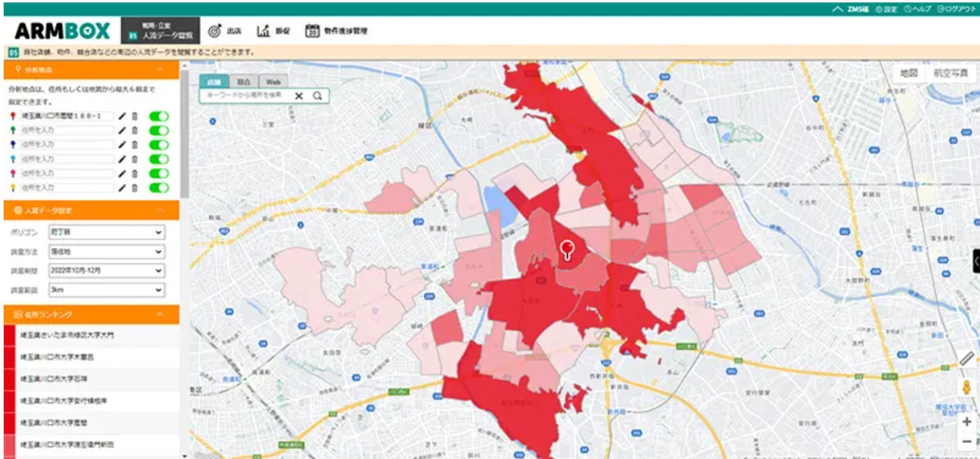Delete the first analysis point with trash icon
This screenshot has width=980, height=459.
pos(135,116)
